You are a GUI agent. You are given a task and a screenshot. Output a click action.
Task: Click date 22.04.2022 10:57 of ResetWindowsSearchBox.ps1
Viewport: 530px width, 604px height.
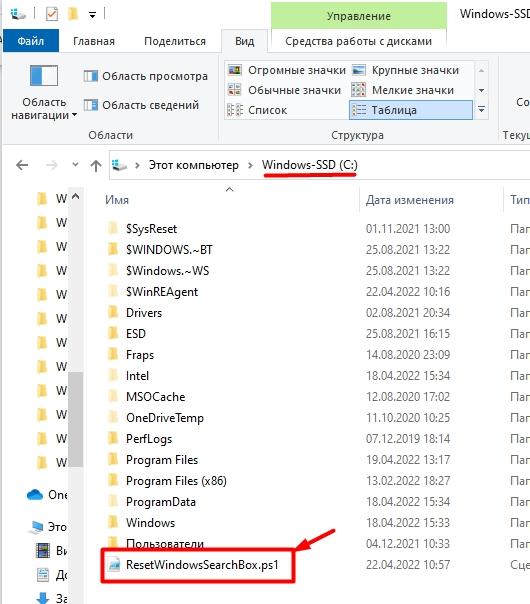(408, 565)
